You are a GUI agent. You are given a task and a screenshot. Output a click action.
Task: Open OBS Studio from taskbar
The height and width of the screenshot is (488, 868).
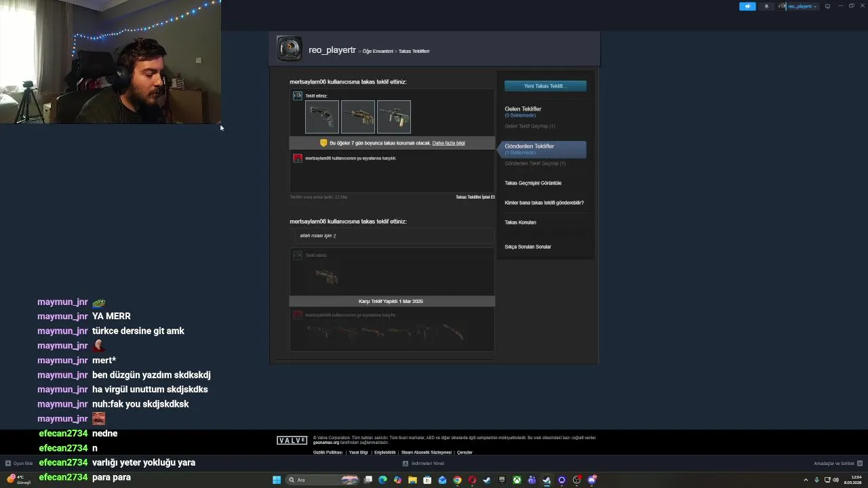577,480
